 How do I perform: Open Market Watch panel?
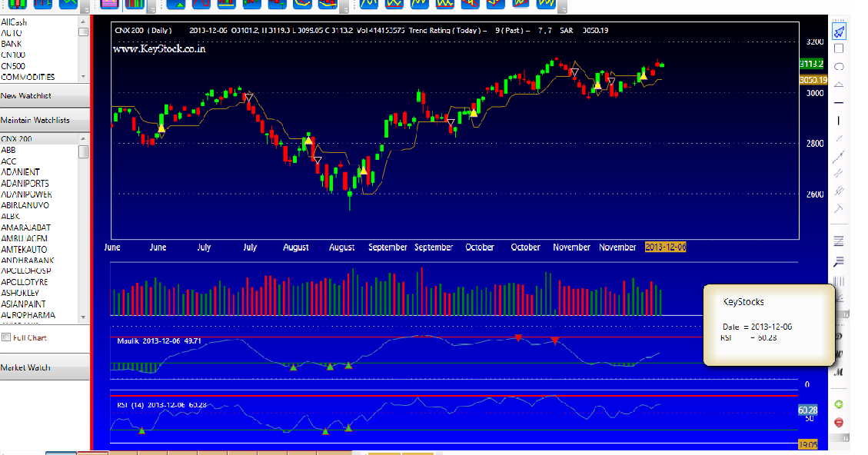coord(45,367)
